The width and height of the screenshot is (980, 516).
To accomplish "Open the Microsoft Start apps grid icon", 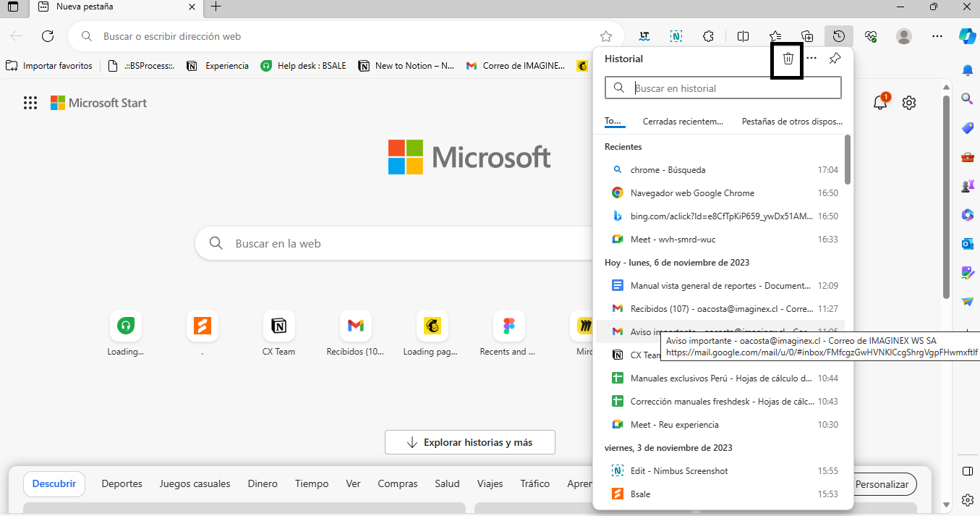I will tap(30, 103).
